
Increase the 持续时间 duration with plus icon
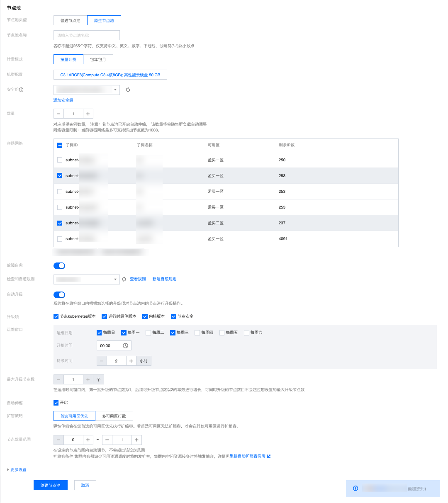(x=131, y=361)
